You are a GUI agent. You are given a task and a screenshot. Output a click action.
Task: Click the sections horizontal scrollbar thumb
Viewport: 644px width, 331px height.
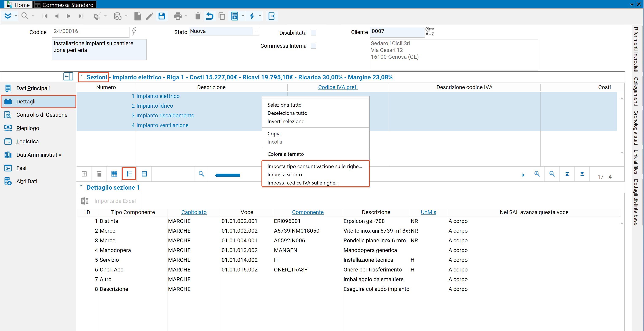[x=228, y=175]
